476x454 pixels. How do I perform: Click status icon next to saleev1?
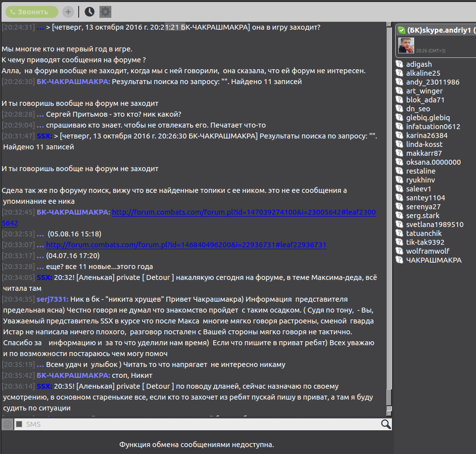399,189
